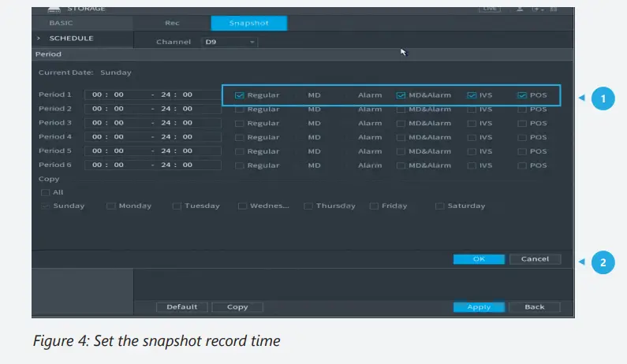Click Period 2 start hour field

pos(97,109)
